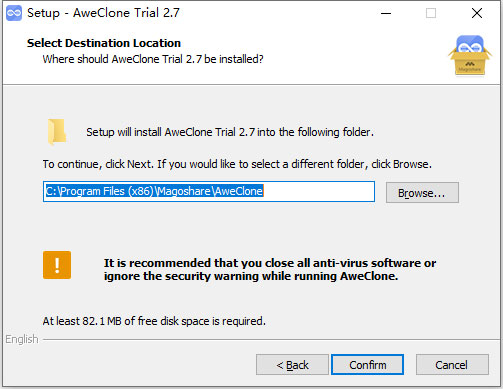503x389 pixels.
Task: Click the Magoshare package box icon
Action: (470, 56)
